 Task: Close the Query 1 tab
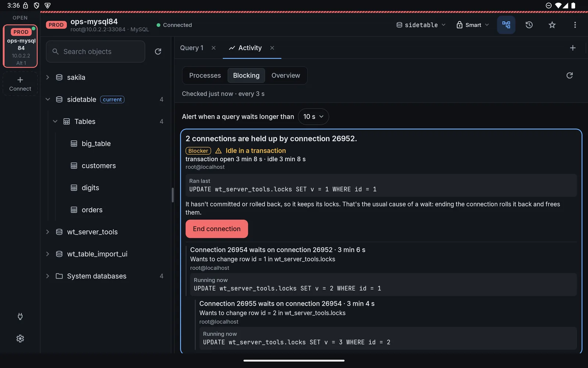pos(214,48)
